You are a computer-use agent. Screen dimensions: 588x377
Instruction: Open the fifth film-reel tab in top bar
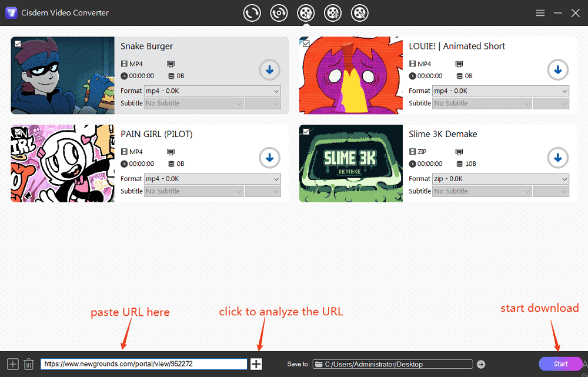(x=360, y=13)
